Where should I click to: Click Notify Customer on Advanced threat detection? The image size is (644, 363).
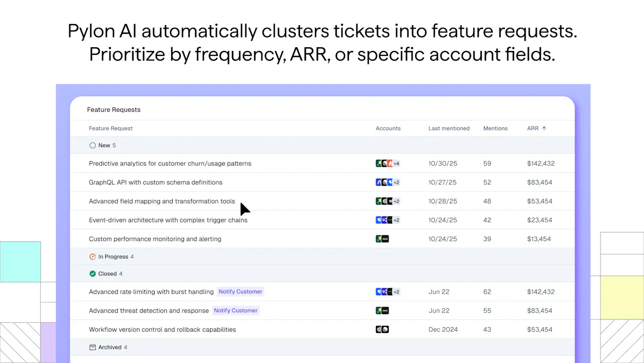(x=236, y=310)
